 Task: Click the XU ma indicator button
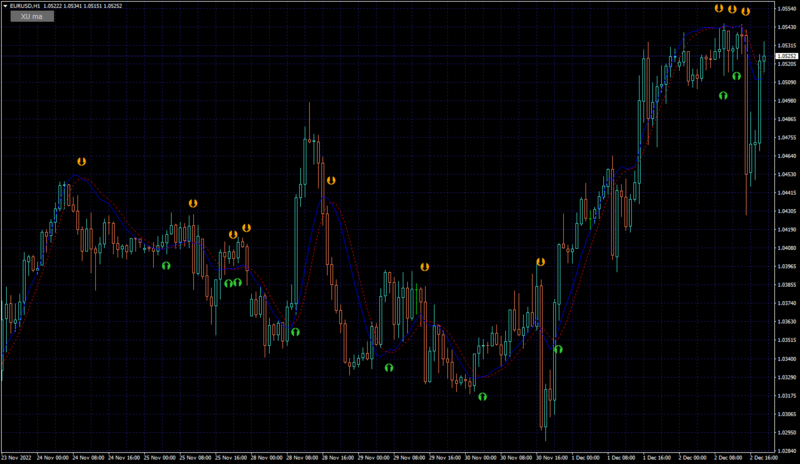coord(32,16)
